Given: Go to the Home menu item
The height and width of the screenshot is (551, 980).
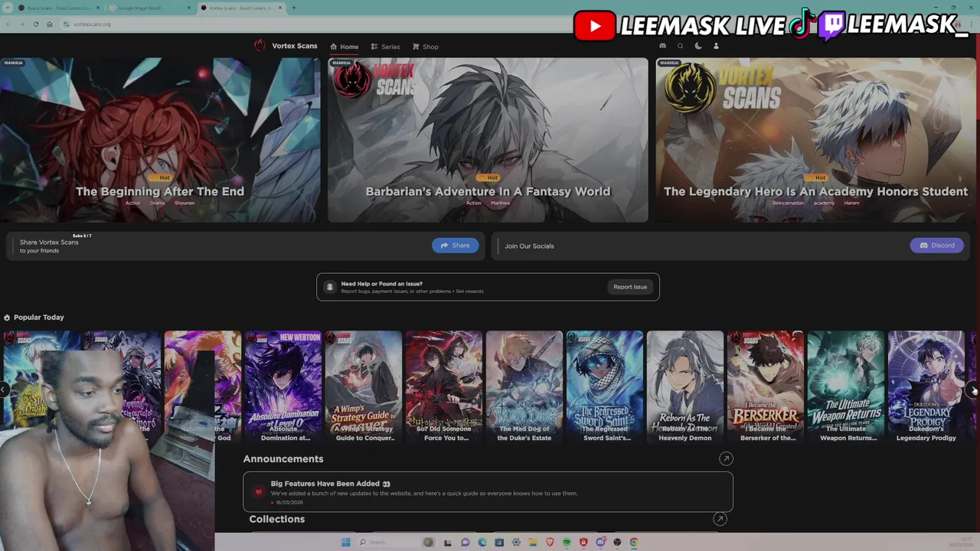Looking at the screenshot, I should 344,47.
